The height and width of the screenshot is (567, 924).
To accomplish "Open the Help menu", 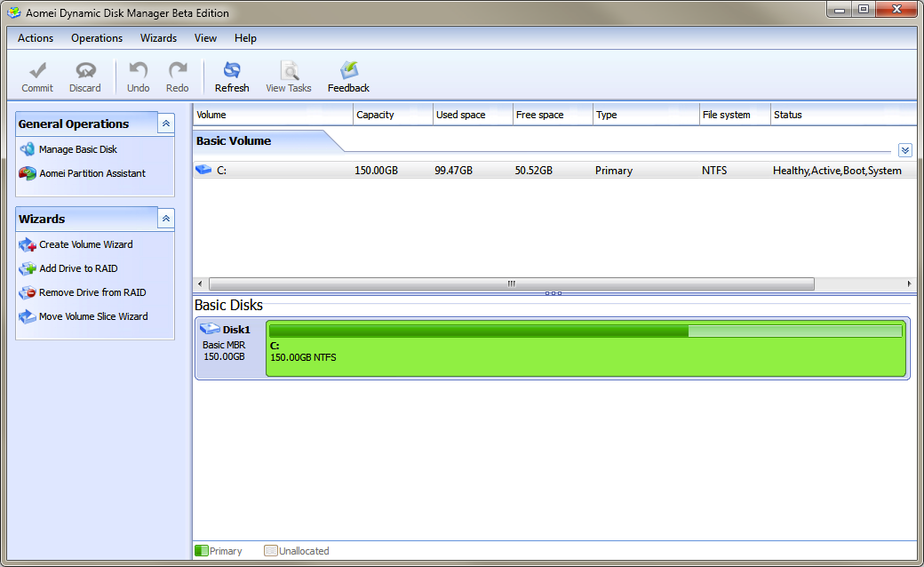I will tap(245, 37).
